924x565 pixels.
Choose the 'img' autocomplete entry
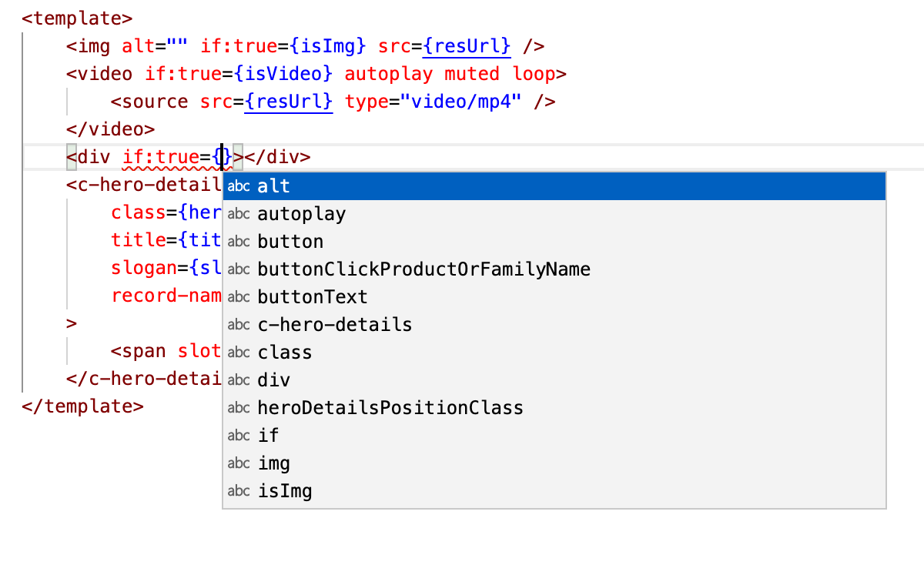[x=554, y=463]
